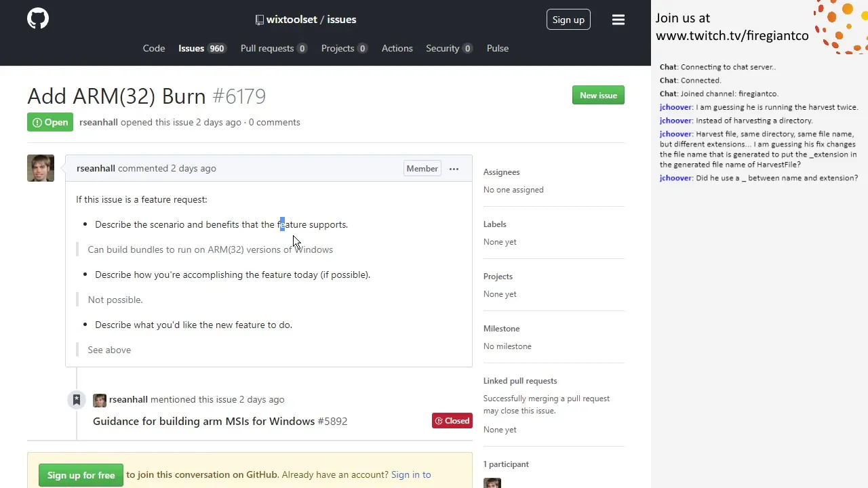Click rseanhall author link in issue header

tap(98, 122)
